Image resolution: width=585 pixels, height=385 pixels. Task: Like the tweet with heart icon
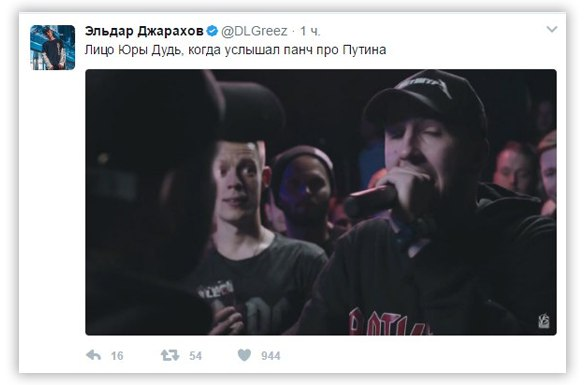click(x=244, y=355)
